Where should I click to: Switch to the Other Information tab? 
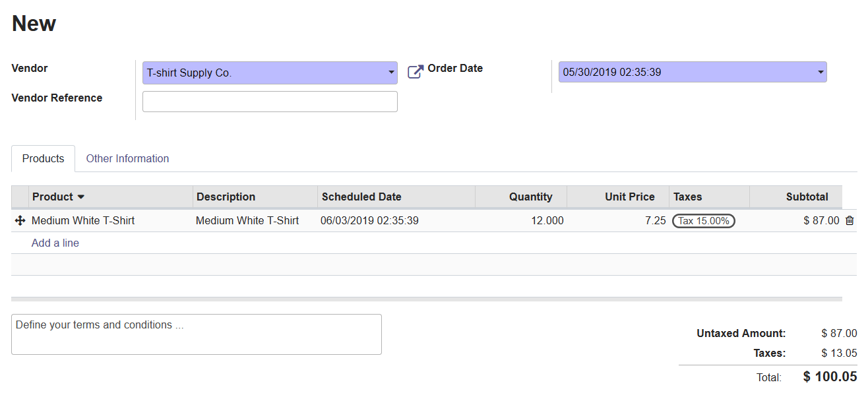tap(127, 159)
